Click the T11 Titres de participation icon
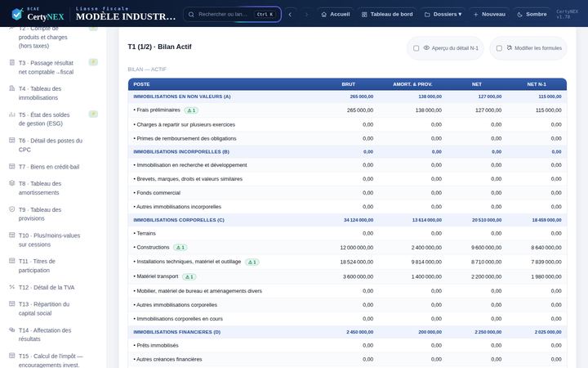Screen dimensions: 588x368 [x=12, y=261]
